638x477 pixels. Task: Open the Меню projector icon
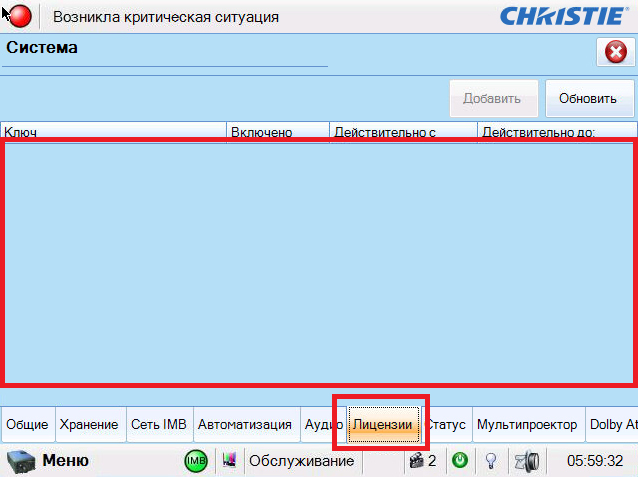point(21,461)
